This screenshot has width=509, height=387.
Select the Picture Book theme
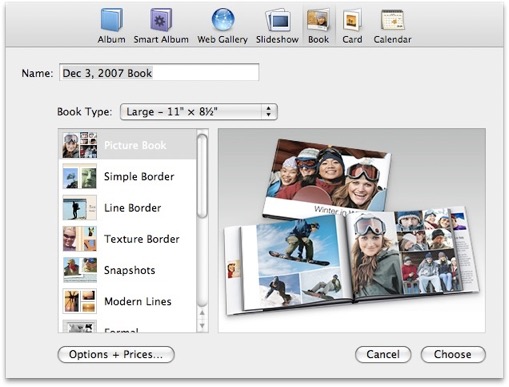[x=127, y=145]
